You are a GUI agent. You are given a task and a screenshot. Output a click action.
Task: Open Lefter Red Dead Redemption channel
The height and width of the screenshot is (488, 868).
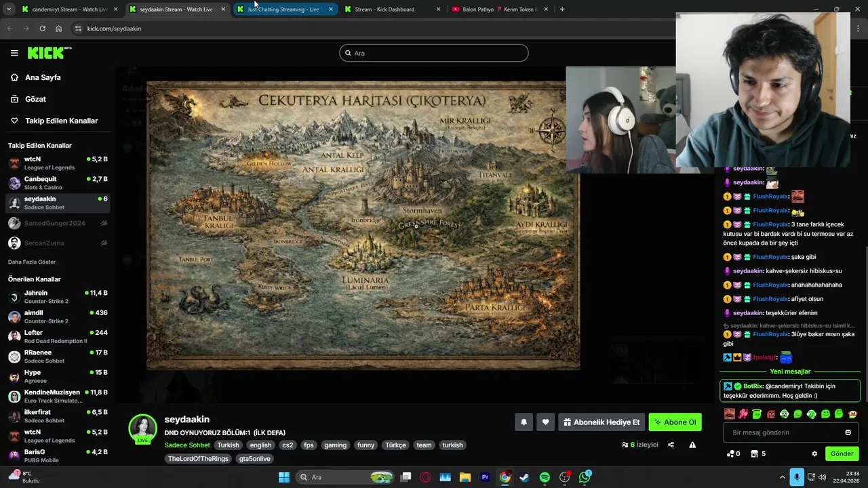pos(58,337)
